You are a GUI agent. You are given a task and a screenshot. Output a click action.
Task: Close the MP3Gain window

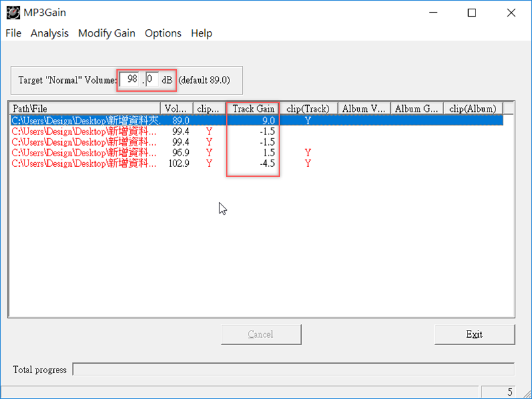coord(511,13)
